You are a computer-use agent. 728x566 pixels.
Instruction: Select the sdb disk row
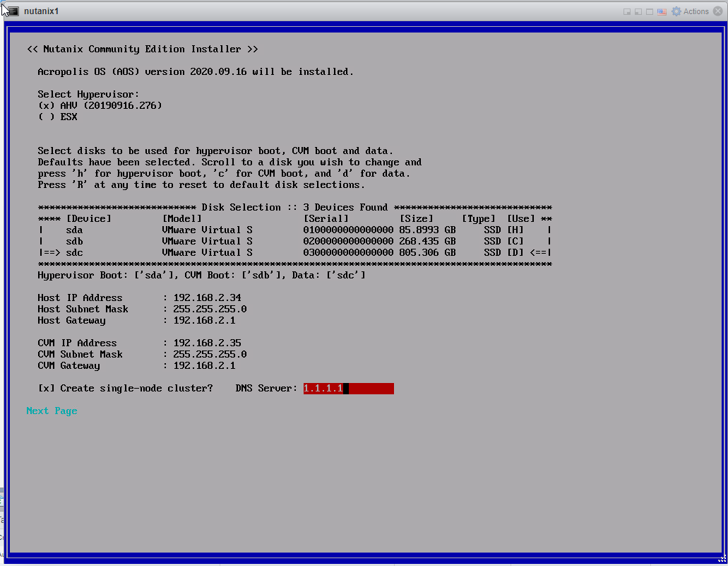coord(295,241)
